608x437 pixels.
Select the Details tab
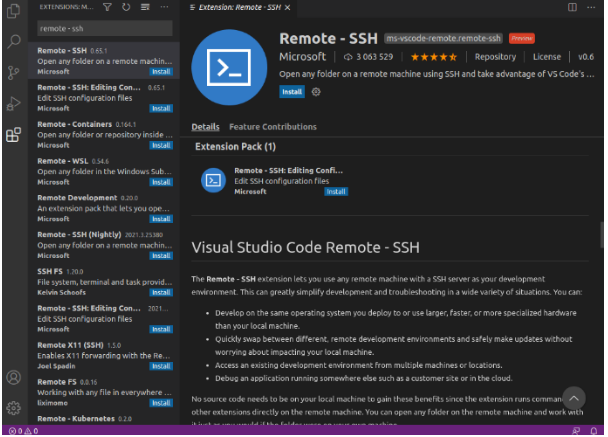pyautogui.click(x=205, y=127)
